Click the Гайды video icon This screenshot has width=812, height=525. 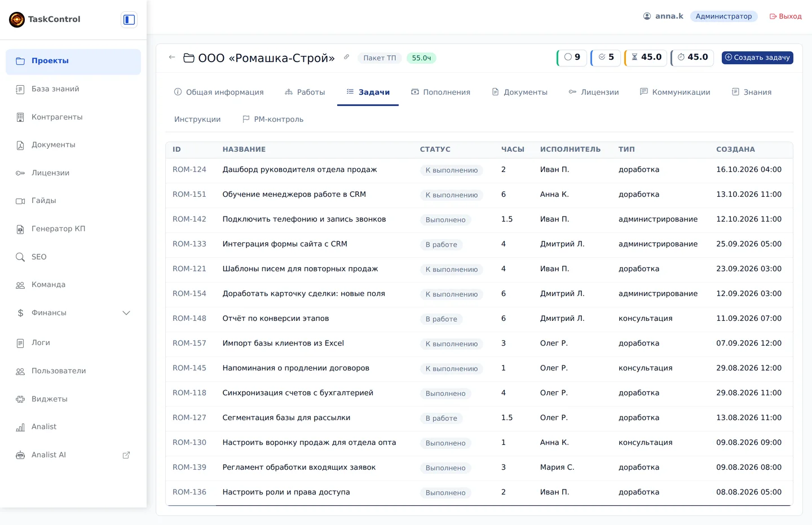pyautogui.click(x=20, y=201)
